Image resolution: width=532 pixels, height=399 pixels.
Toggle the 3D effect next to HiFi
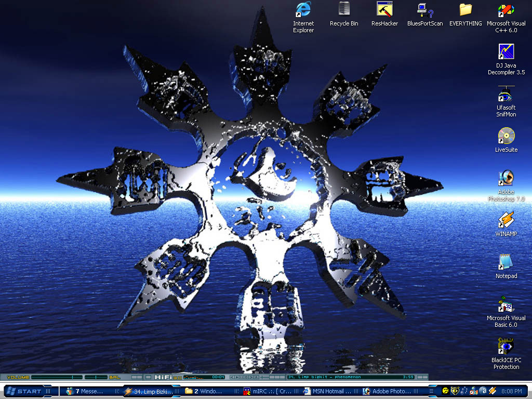point(176,378)
